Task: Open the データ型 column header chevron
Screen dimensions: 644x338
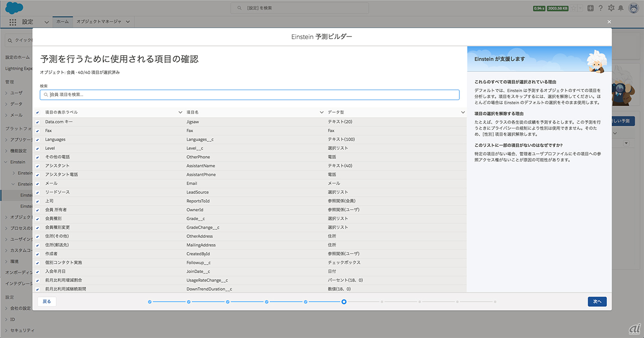Action: pyautogui.click(x=463, y=112)
